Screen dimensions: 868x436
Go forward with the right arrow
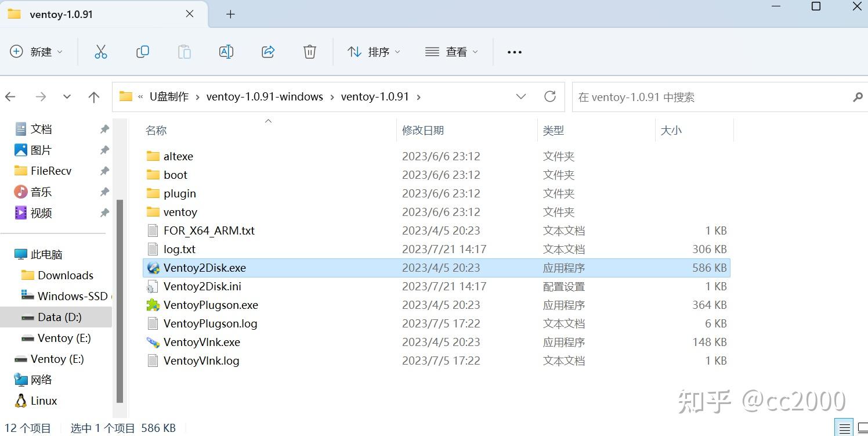[x=41, y=97]
